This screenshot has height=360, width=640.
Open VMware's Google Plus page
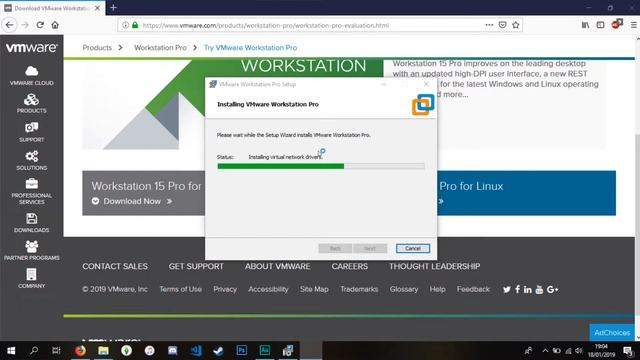tap(552, 289)
